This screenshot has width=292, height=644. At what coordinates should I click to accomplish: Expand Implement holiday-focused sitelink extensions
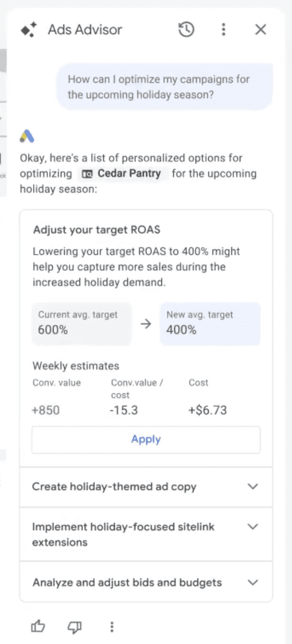pyautogui.click(x=252, y=527)
